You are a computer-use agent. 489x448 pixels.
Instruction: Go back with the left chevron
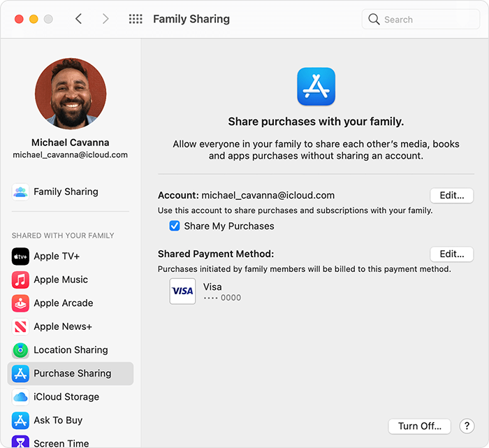click(x=78, y=19)
